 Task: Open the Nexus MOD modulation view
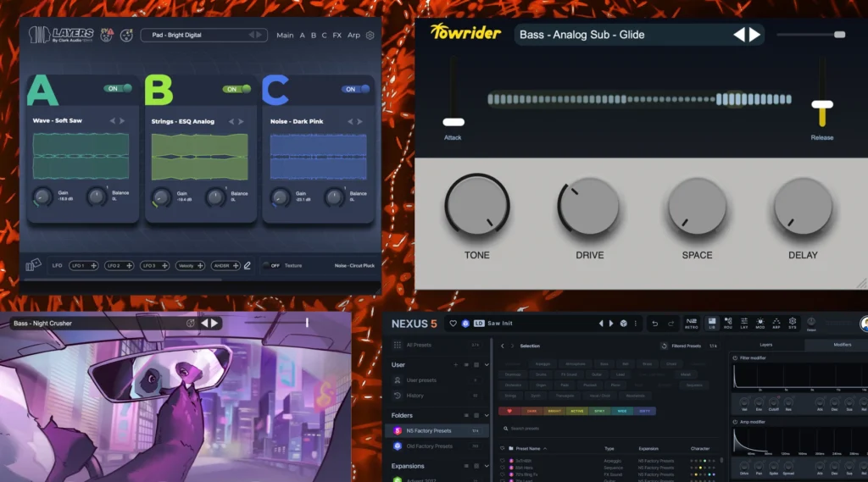point(760,324)
